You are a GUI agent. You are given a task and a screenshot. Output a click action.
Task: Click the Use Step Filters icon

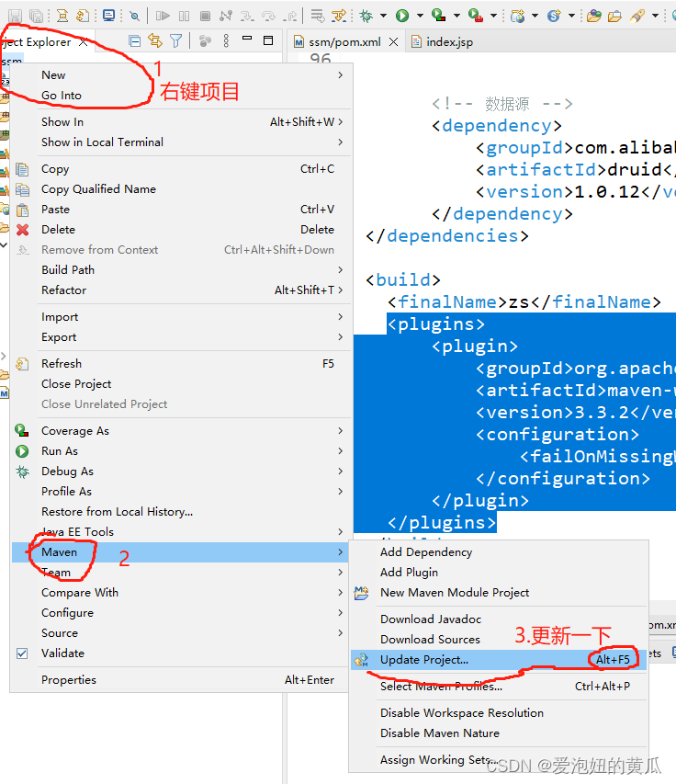[x=339, y=16]
